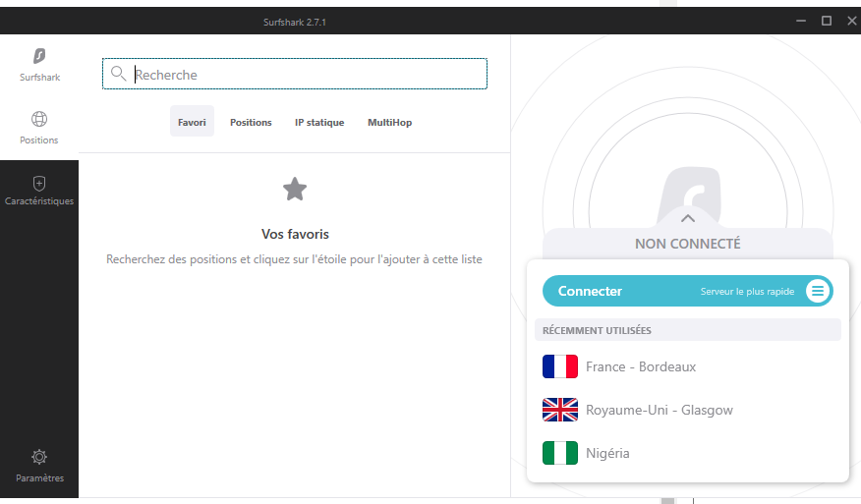Click the Serveur le plus rapide label

point(747,292)
